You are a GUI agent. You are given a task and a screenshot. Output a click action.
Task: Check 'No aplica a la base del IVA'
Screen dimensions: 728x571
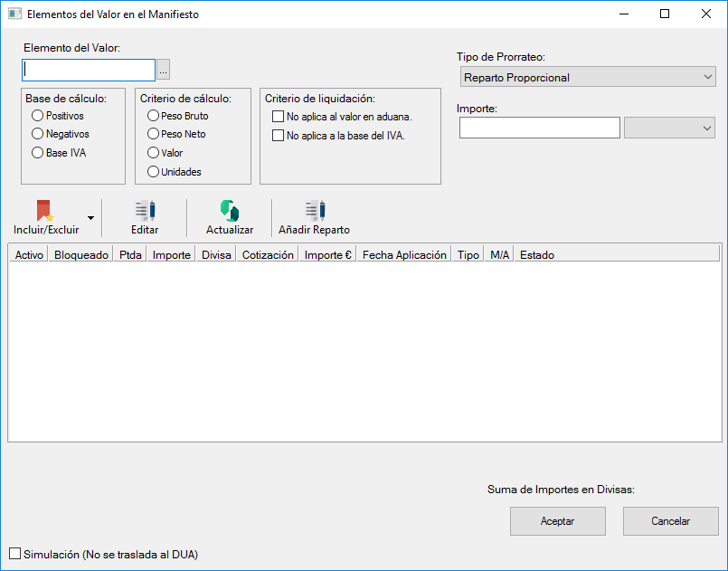(279, 136)
